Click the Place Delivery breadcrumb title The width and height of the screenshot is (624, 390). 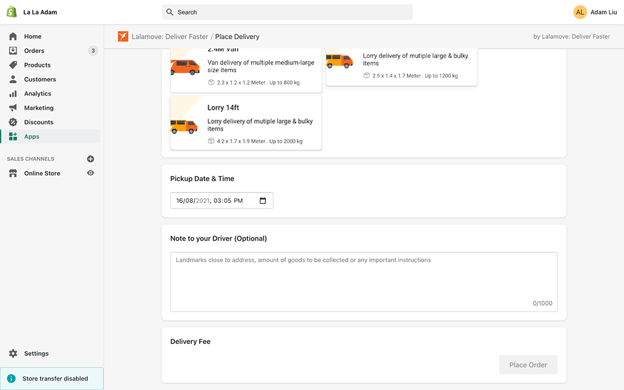coord(237,37)
